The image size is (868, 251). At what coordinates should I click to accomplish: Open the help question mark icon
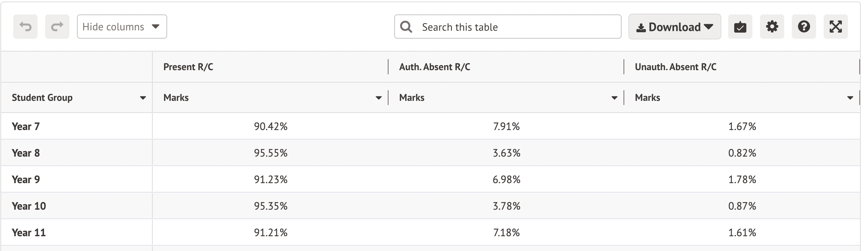[x=804, y=27]
